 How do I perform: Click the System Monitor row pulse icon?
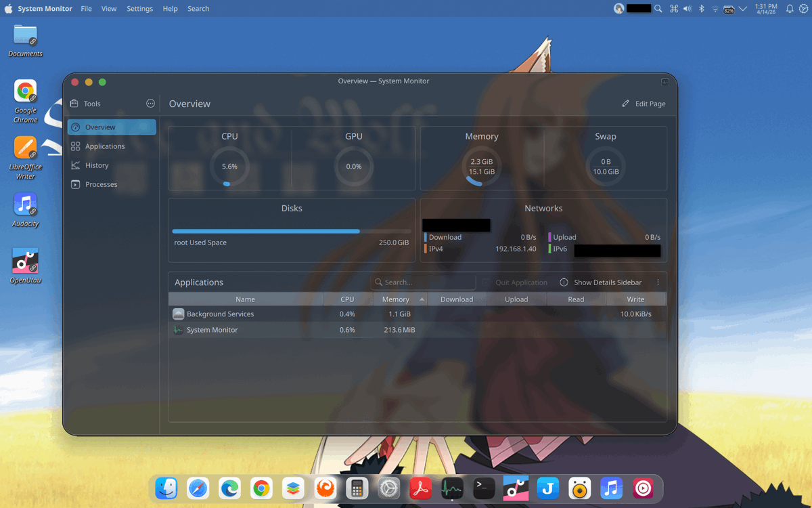[178, 330]
